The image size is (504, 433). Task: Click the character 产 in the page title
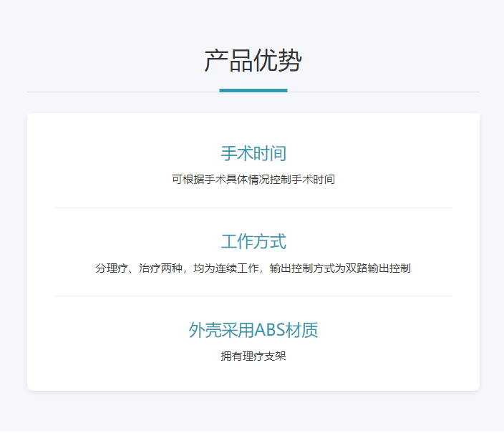click(216, 61)
